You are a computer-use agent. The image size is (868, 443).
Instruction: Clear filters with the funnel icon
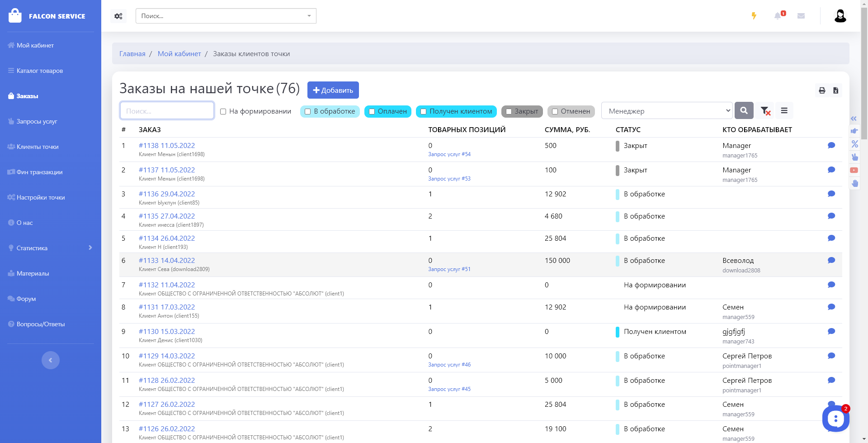tap(765, 111)
